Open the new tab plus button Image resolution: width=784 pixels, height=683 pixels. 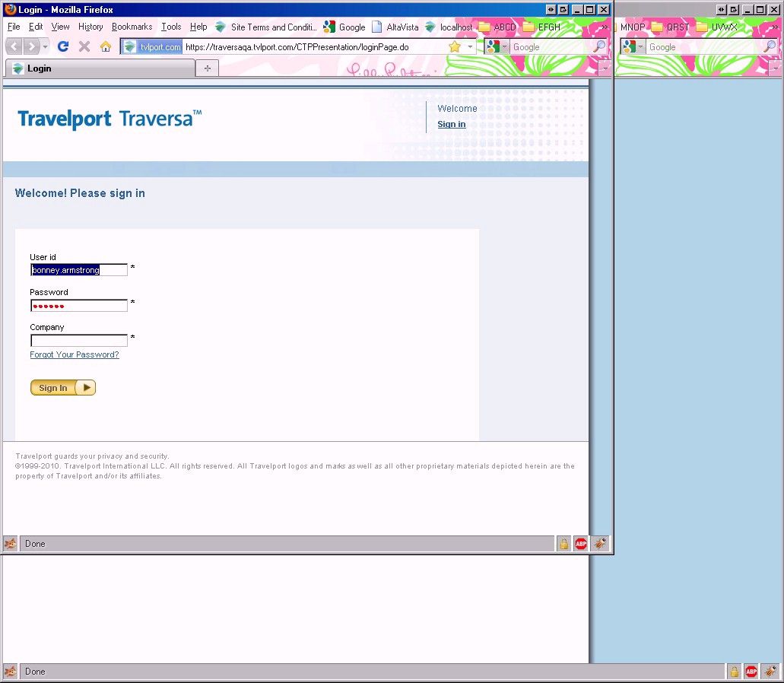(207, 68)
